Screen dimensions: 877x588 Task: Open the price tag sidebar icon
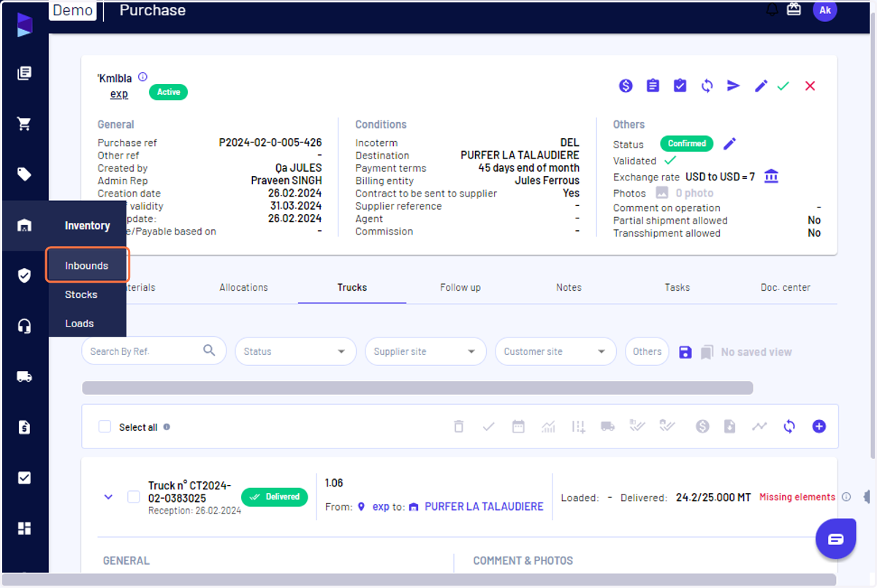(24, 174)
